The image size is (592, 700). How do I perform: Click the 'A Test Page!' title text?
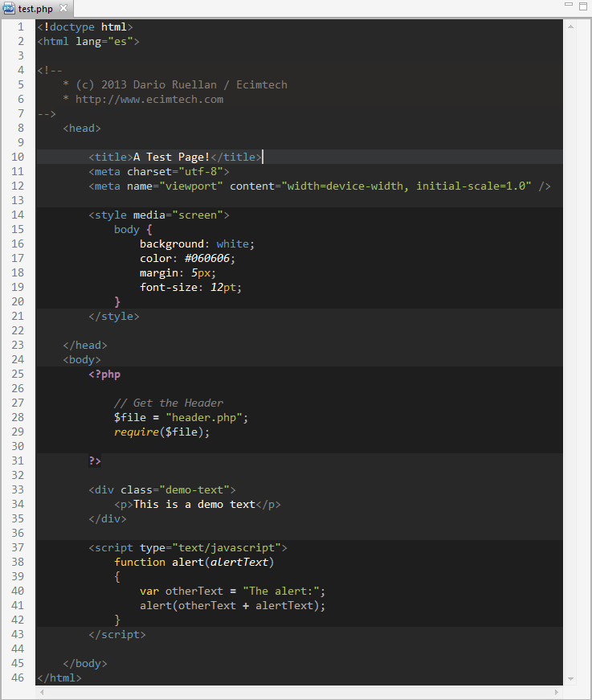click(x=171, y=158)
